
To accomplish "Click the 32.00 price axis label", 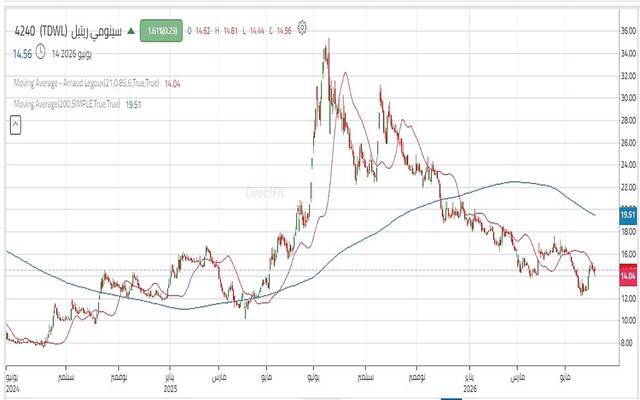I will (628, 76).
